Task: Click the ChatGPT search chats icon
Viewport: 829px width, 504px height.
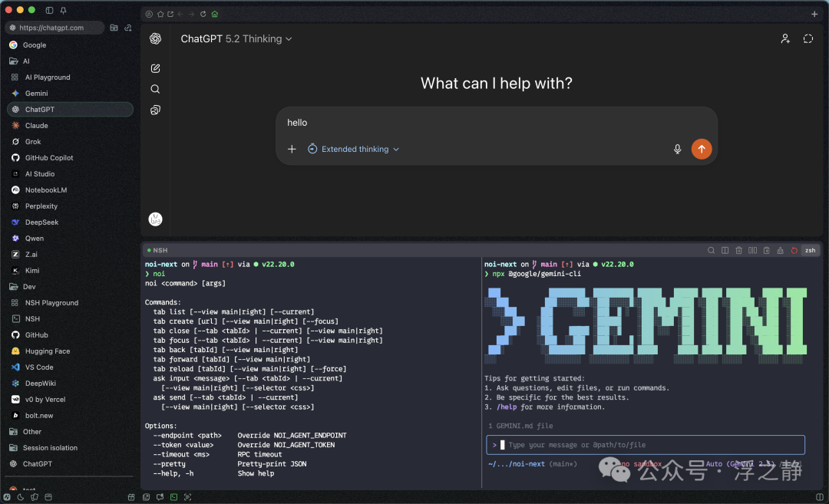Action: coord(155,89)
